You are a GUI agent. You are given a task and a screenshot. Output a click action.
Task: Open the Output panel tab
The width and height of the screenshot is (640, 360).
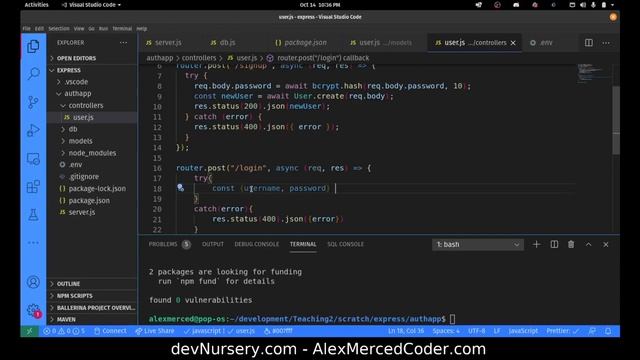click(x=213, y=244)
